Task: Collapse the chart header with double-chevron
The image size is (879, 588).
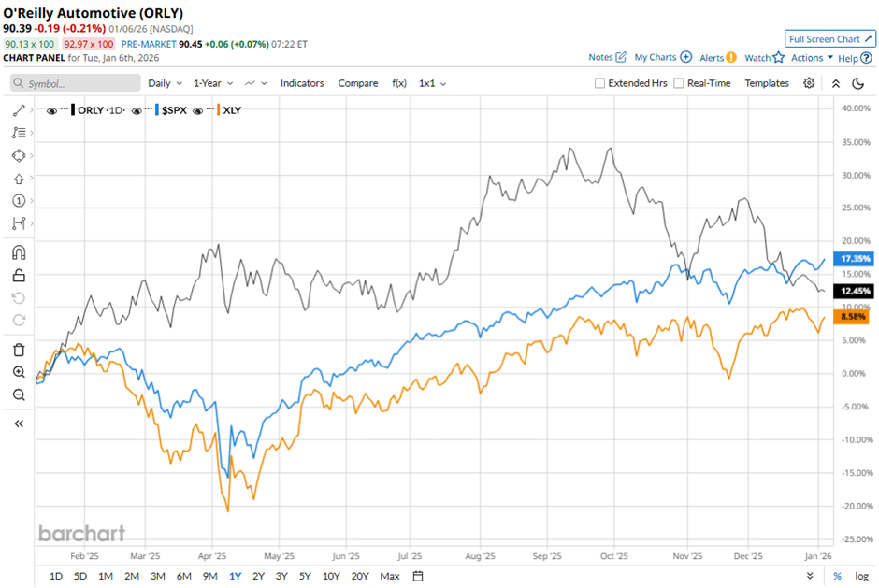Action: 836,83
